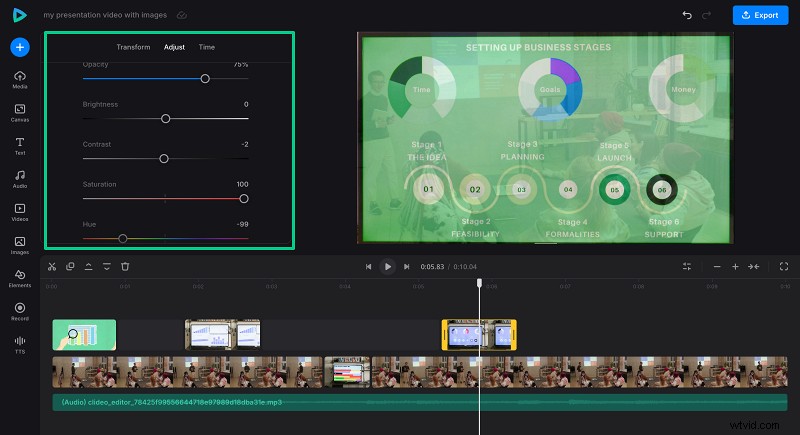Skip to the next clip

pyautogui.click(x=406, y=267)
